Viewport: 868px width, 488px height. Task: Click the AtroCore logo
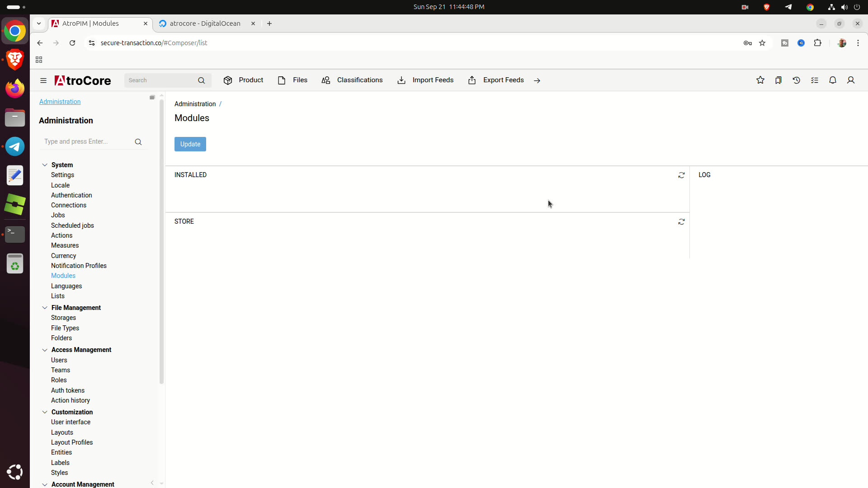83,80
